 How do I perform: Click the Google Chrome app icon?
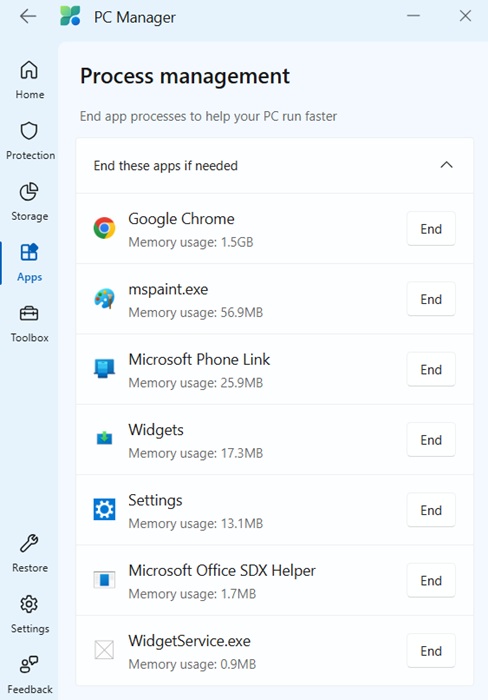(x=104, y=228)
